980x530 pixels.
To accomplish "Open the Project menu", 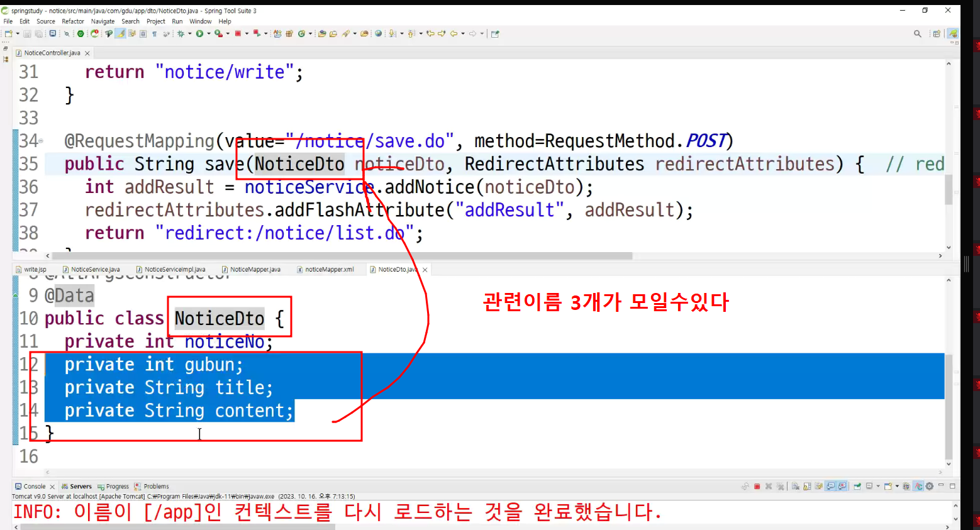I will pos(156,21).
